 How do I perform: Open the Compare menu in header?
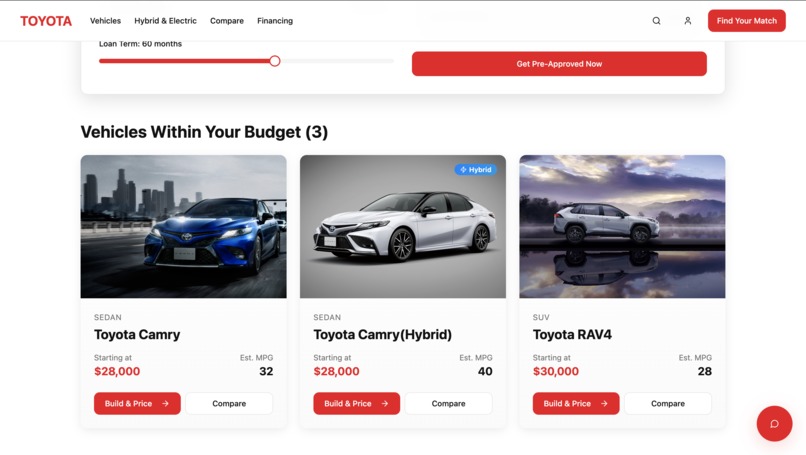tap(227, 21)
